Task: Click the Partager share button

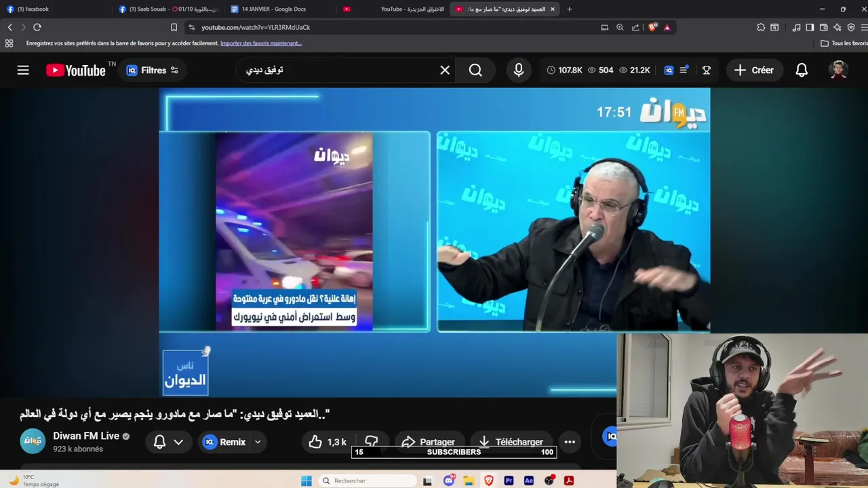Action: [429, 442]
